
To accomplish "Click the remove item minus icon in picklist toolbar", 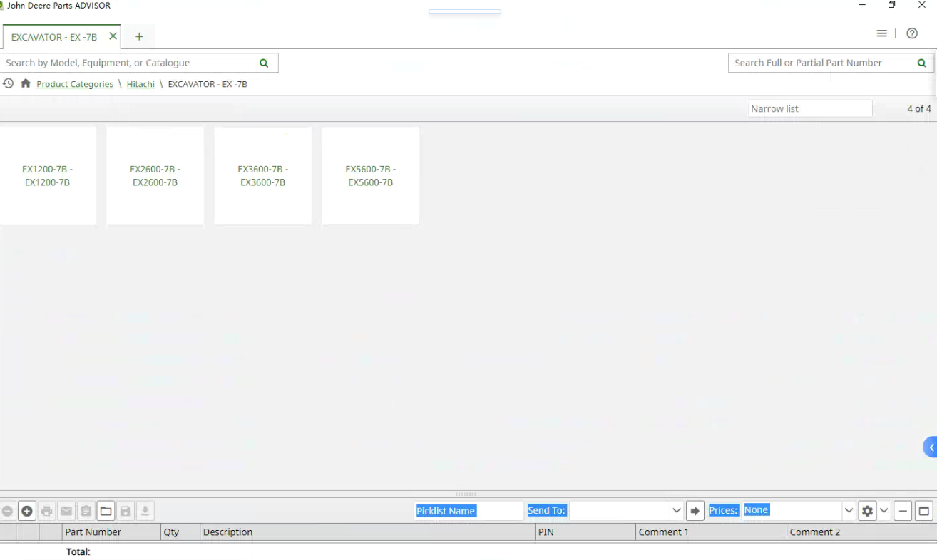I will (7, 511).
